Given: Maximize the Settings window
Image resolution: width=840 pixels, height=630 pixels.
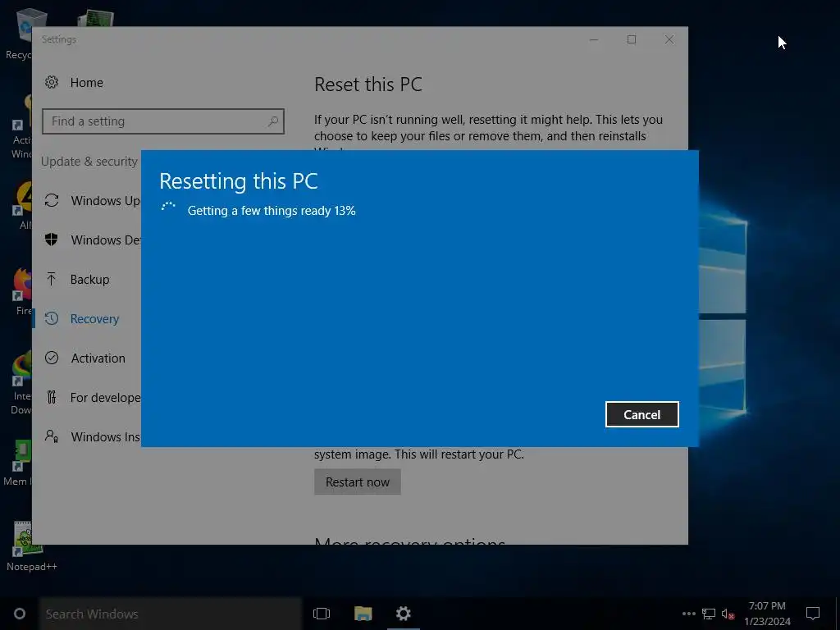Looking at the screenshot, I should [632, 39].
